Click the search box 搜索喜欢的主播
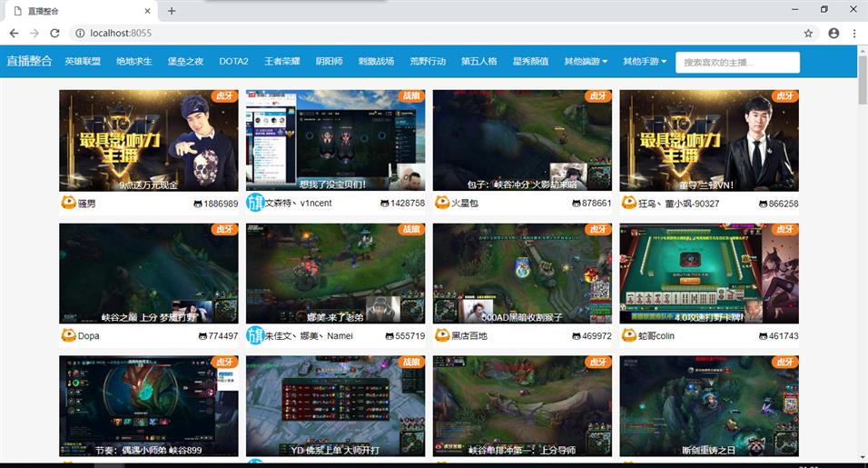This screenshot has height=468, width=868. [737, 62]
